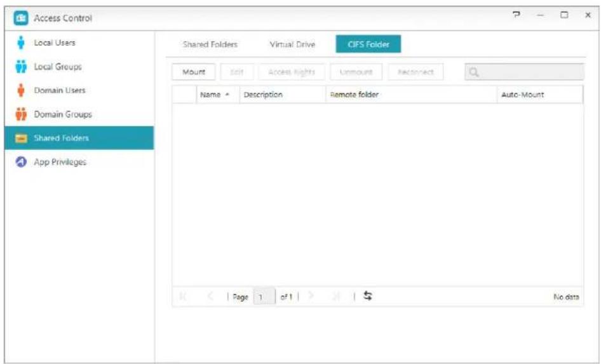Viewport: 601px width, 364px height.
Task: Go to first page arrow
Action: 183,296
